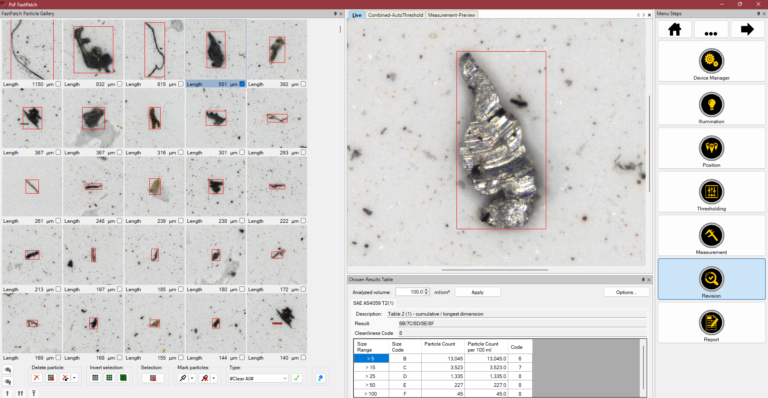Click the blue dots icon beside Type
768x398 pixels.
pos(320,378)
